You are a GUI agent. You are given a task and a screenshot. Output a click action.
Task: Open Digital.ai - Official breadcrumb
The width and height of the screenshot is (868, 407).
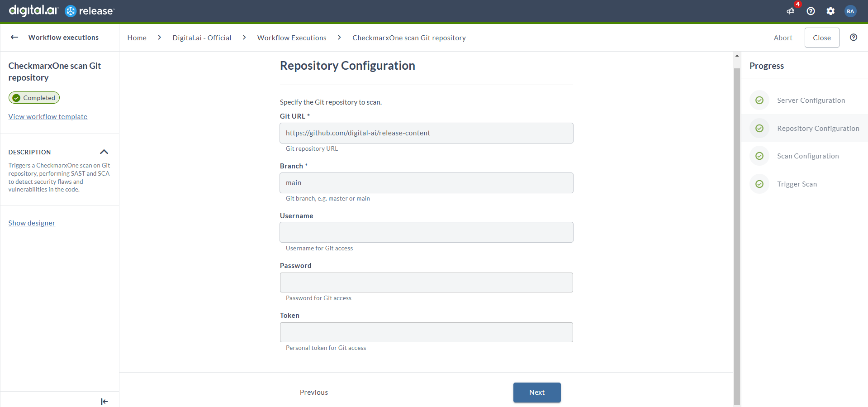[202, 38]
